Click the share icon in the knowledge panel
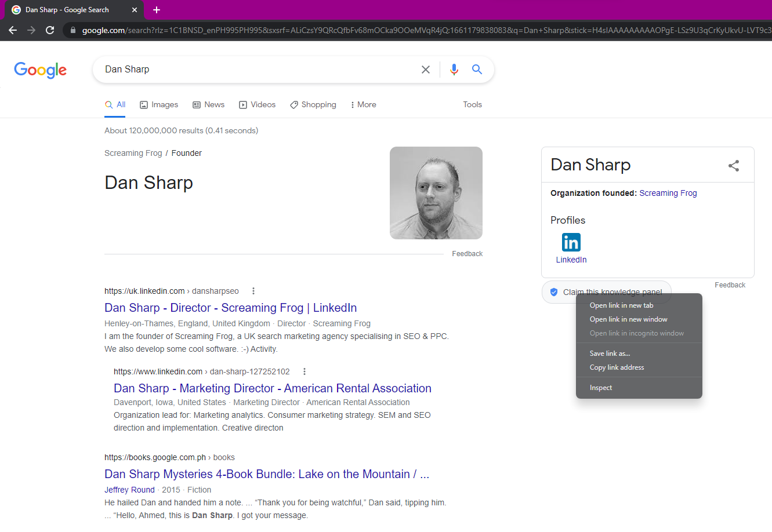 734,166
